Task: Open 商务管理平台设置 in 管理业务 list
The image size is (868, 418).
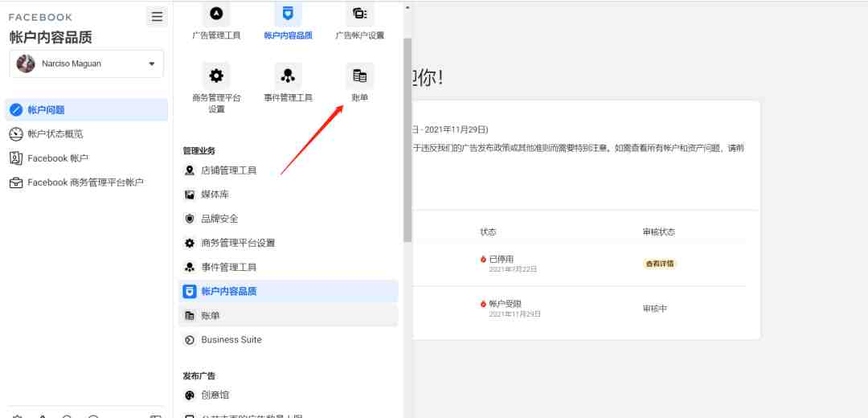Action: (288, 243)
